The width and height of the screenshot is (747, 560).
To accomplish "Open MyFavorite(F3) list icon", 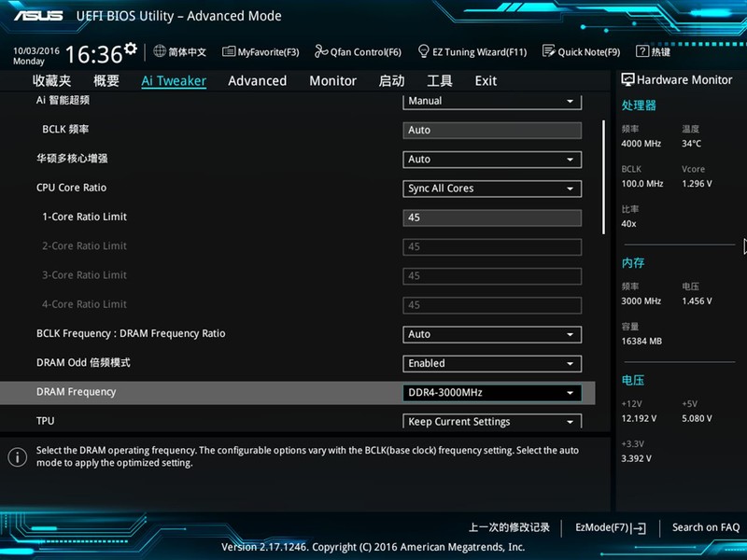I will click(x=229, y=51).
